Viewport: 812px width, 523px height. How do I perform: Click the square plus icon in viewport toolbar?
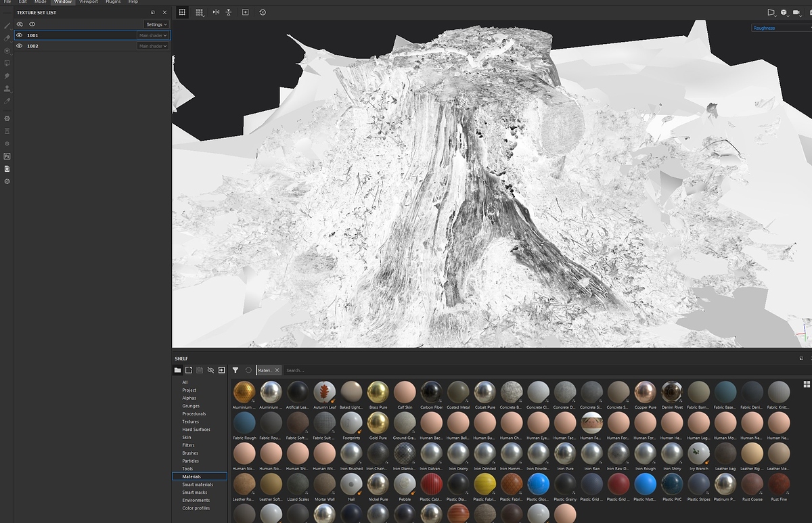tap(245, 12)
